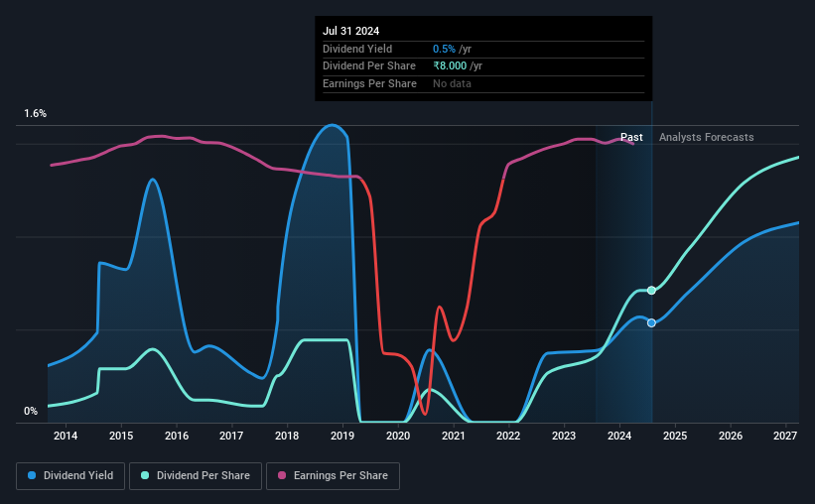Image resolution: width=815 pixels, height=504 pixels.
Task: Click the tooltip 'Dividend Yield' row label
Action: click(357, 49)
